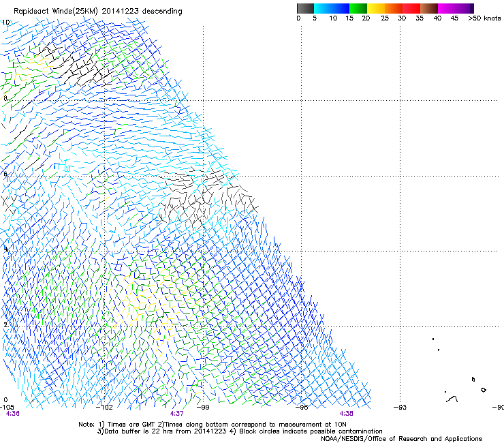Image resolution: width=504 pixels, height=443 pixels.
Task: Click the '-105' longitude axis label
Action: click(x=7, y=408)
